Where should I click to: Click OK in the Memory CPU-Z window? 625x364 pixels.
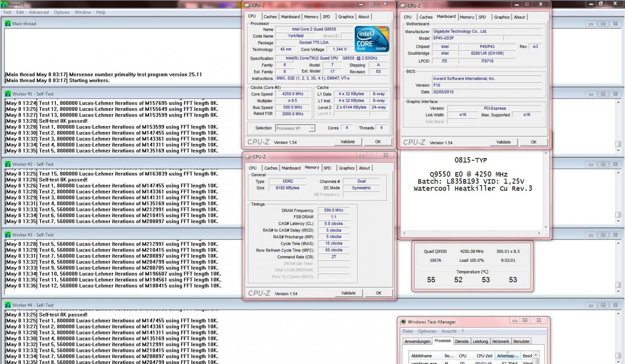[379, 293]
